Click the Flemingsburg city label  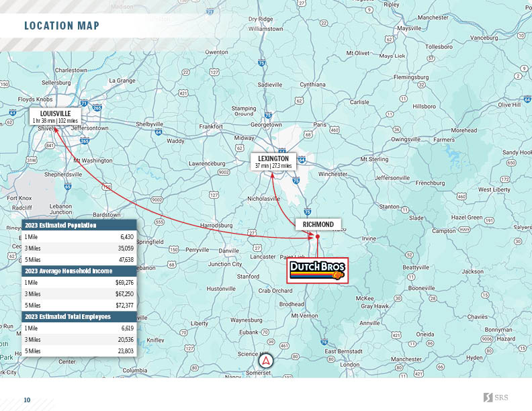(x=411, y=77)
